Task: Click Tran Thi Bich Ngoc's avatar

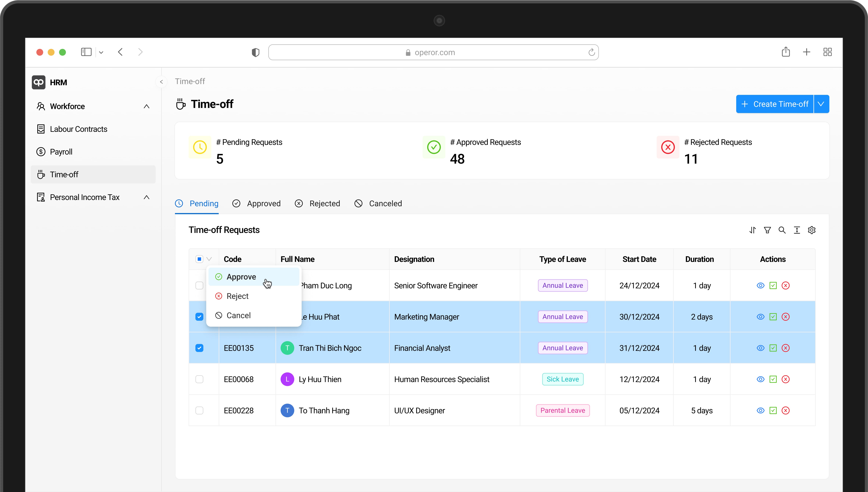Action: pos(287,348)
